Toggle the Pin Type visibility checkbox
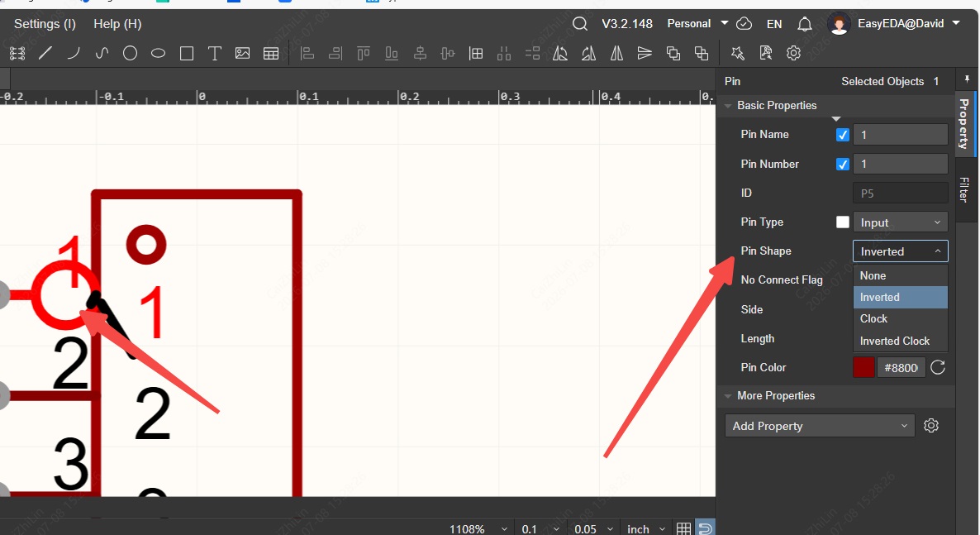Viewport: 980px width, 535px height. point(843,222)
